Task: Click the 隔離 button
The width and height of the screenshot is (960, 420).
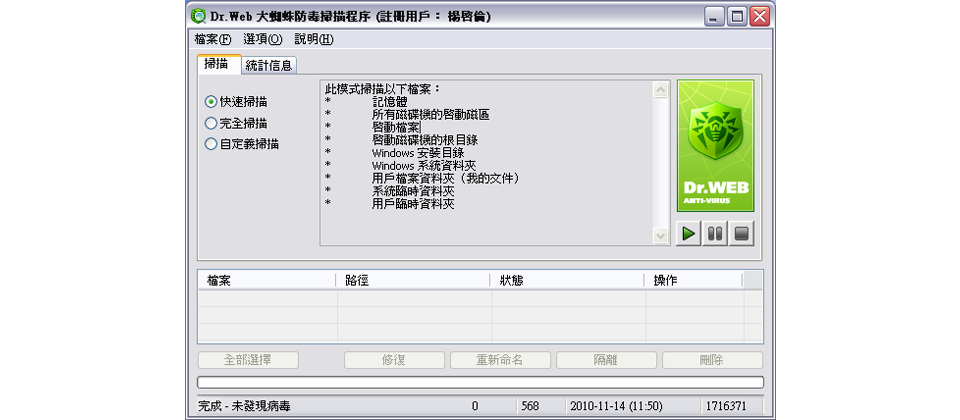Action: (606, 360)
